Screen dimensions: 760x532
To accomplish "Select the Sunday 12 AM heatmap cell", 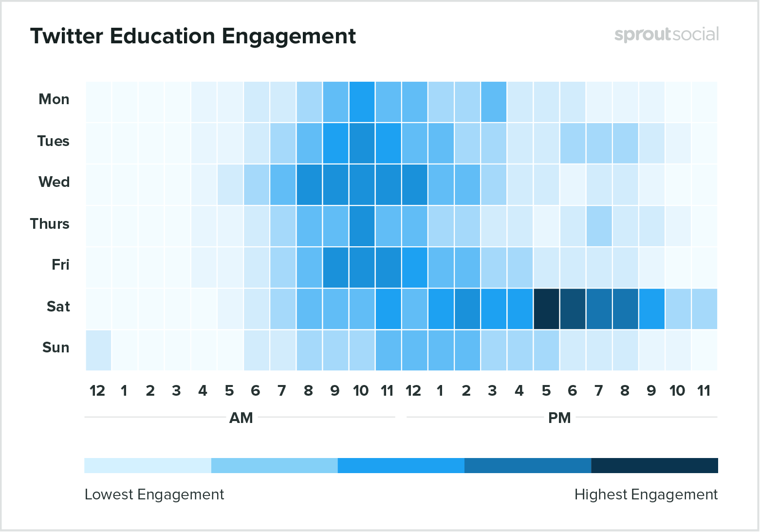I will pos(98,350).
